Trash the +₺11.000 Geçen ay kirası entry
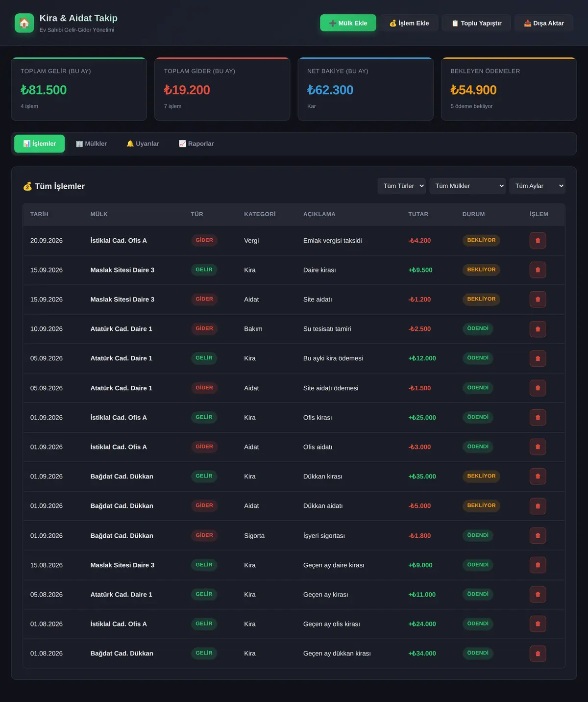Image resolution: width=588 pixels, height=702 pixels. (x=538, y=594)
